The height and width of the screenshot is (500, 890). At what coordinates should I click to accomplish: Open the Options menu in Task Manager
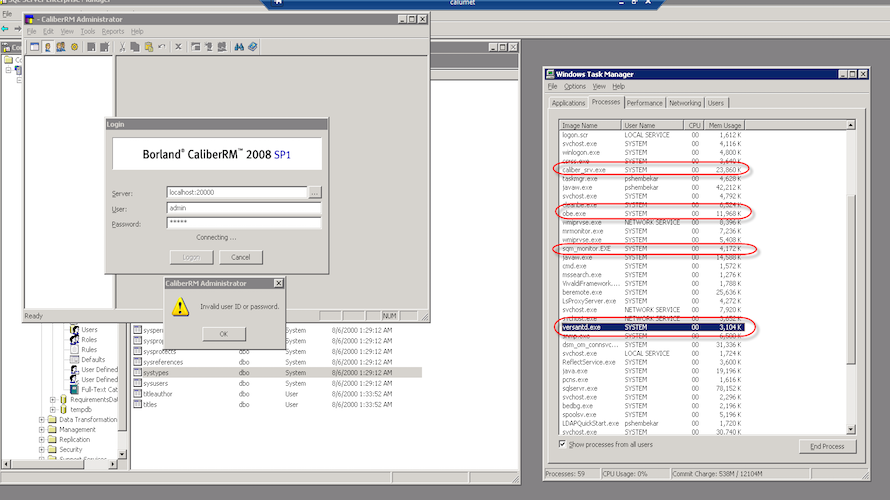575,87
